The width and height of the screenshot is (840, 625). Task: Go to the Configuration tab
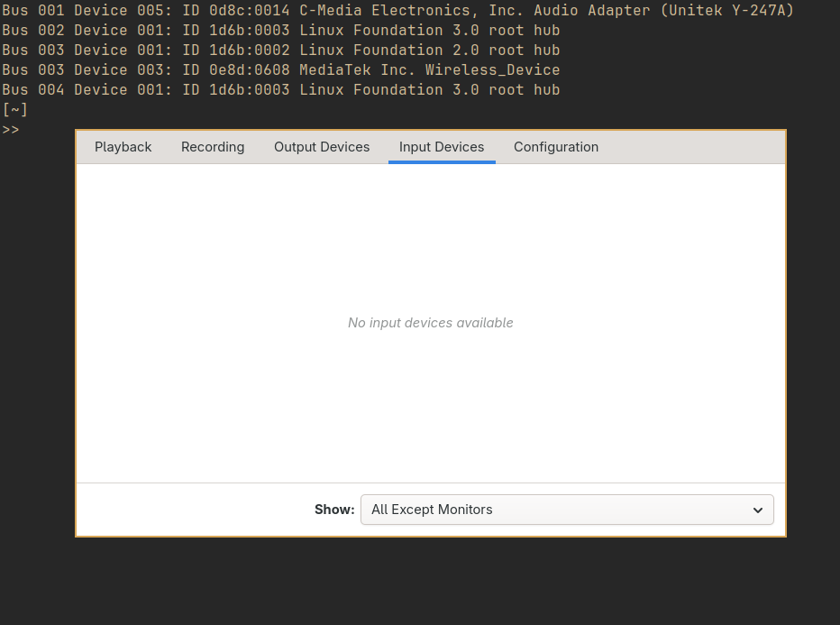click(556, 147)
